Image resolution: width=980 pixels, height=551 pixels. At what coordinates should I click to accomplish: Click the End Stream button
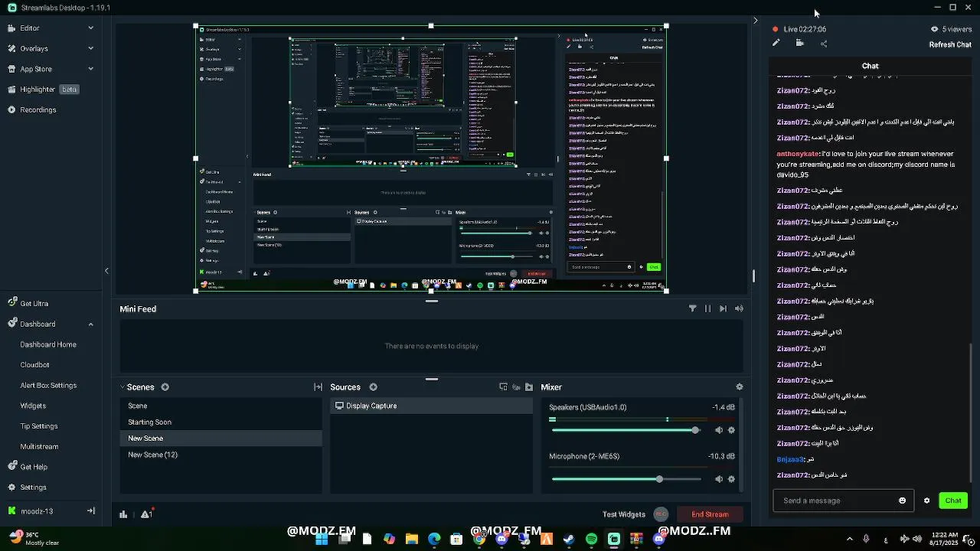(x=710, y=514)
